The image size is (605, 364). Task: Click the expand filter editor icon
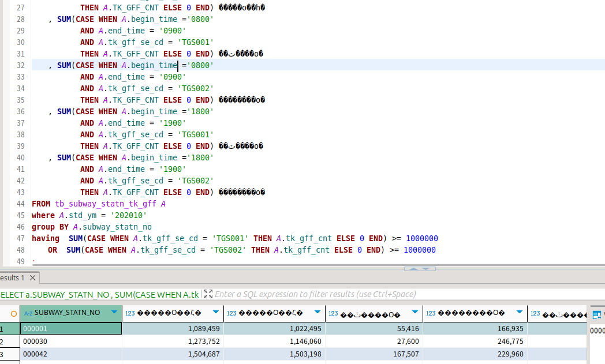(208, 294)
